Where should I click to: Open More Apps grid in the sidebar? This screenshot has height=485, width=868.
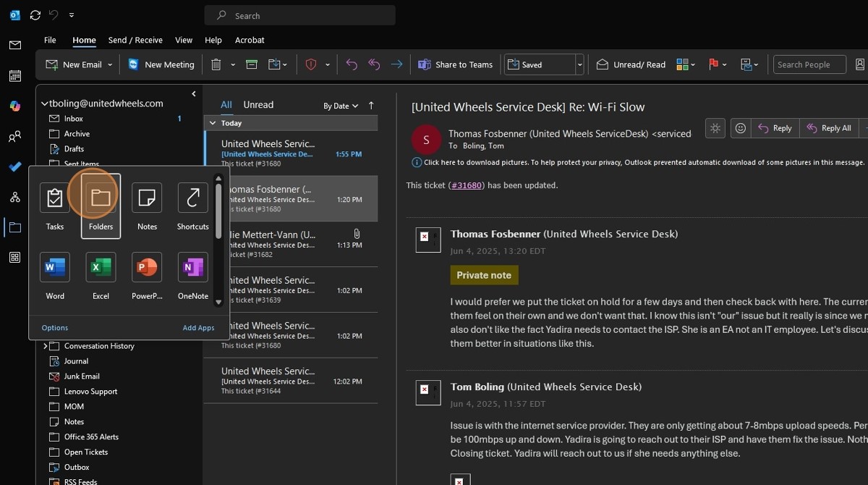pyautogui.click(x=14, y=258)
